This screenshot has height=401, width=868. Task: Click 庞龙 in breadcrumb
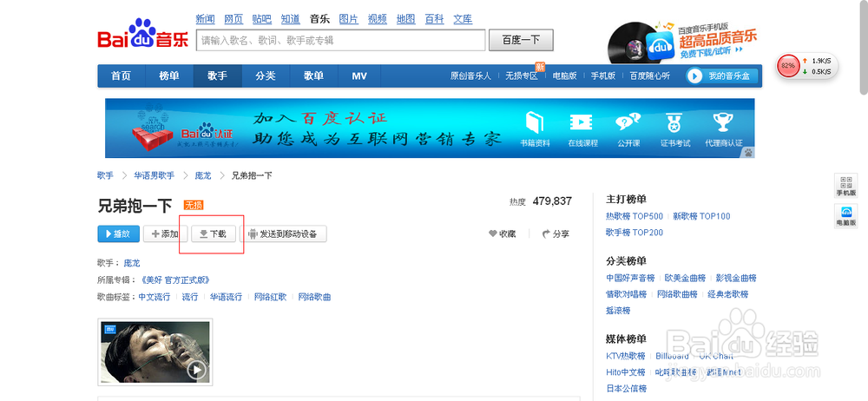click(x=202, y=175)
